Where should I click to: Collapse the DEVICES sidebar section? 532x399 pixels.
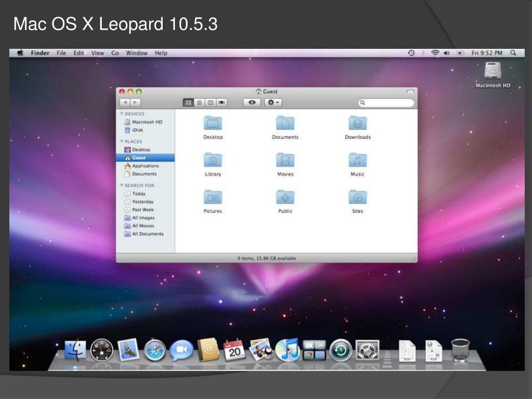point(122,114)
